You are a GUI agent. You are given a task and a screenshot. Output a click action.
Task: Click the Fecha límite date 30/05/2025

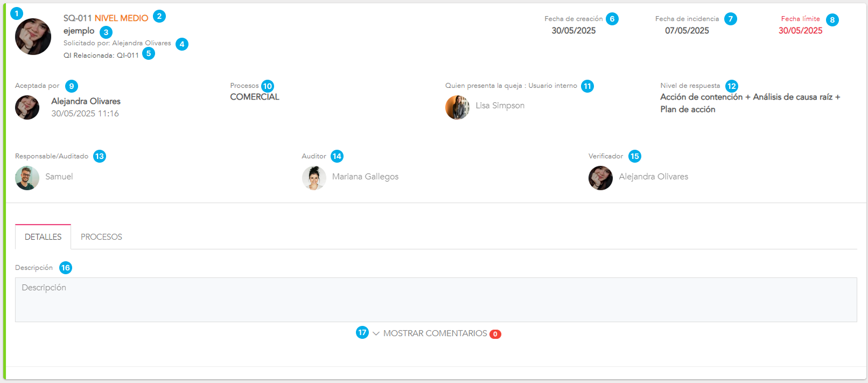coord(800,31)
